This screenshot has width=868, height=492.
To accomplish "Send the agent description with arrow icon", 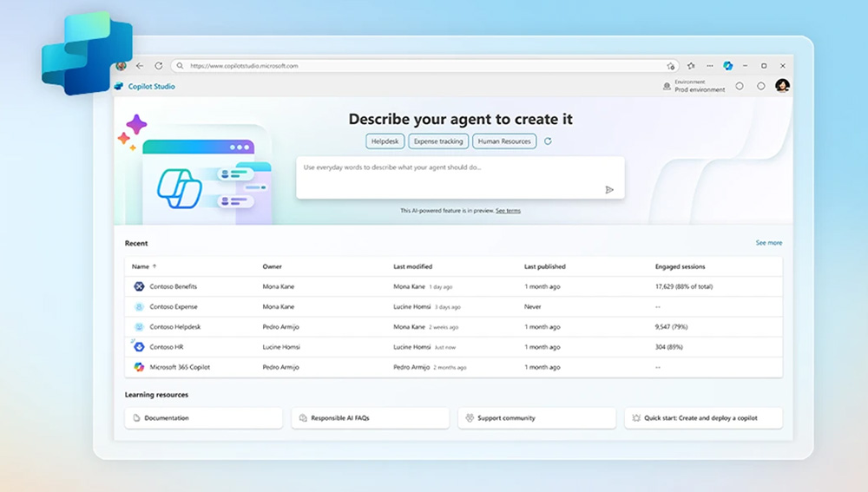I will (x=609, y=190).
